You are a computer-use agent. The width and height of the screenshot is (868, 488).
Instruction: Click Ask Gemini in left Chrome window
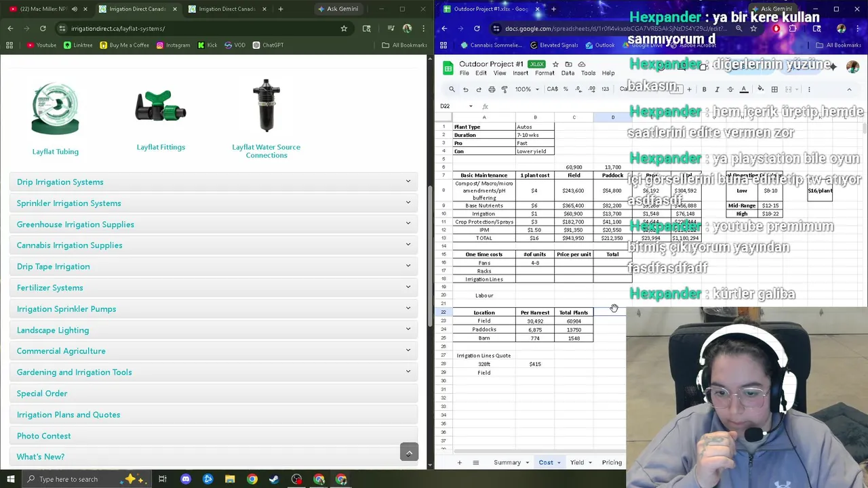click(x=338, y=9)
